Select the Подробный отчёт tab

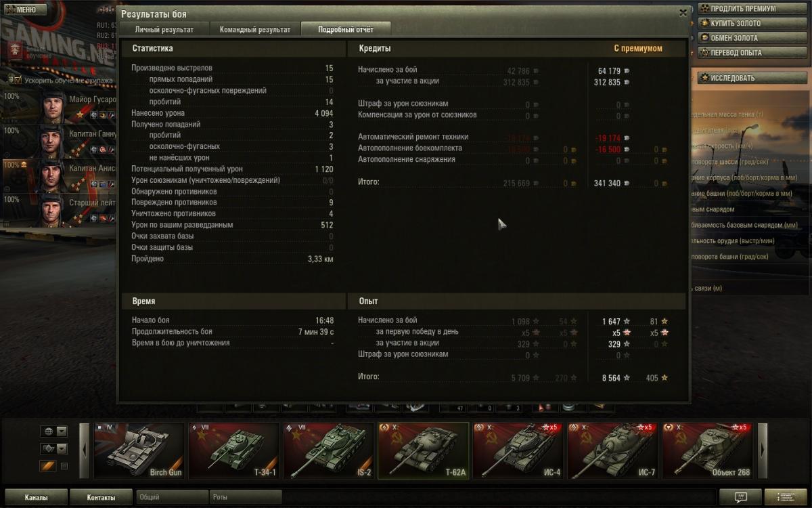click(x=346, y=29)
